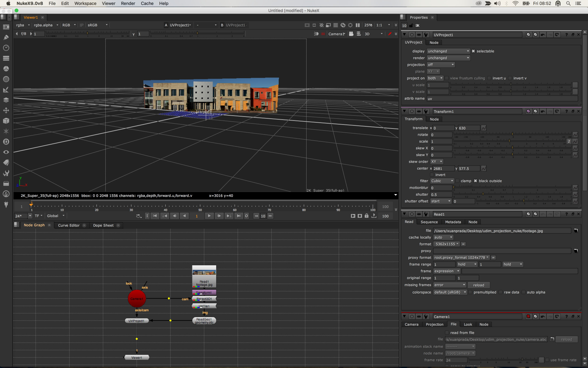The width and height of the screenshot is (588, 368).
Task: Open the UVProject1 display dropdown
Action: point(448,51)
